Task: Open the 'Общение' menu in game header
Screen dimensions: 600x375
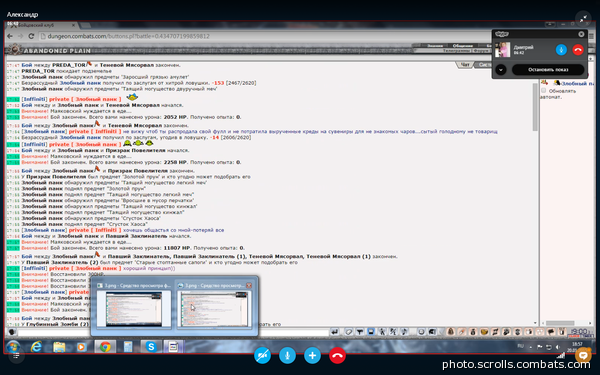Action: click(x=463, y=46)
